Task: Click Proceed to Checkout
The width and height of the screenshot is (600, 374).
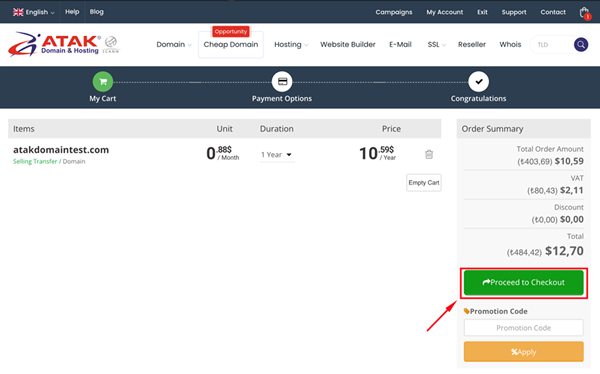Action: 523,283
